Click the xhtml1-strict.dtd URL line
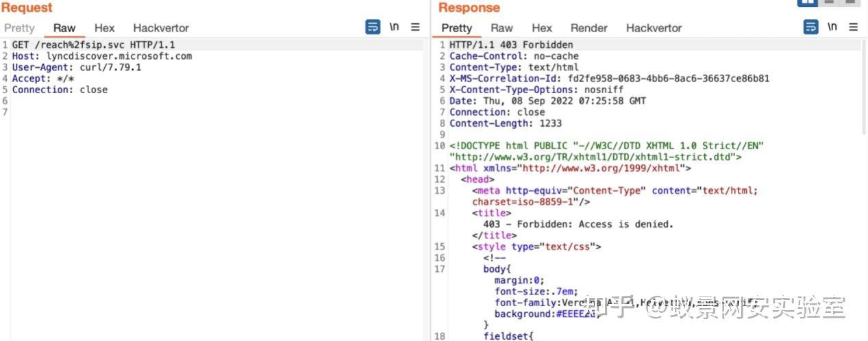The width and height of the screenshot is (868, 341). [x=595, y=157]
